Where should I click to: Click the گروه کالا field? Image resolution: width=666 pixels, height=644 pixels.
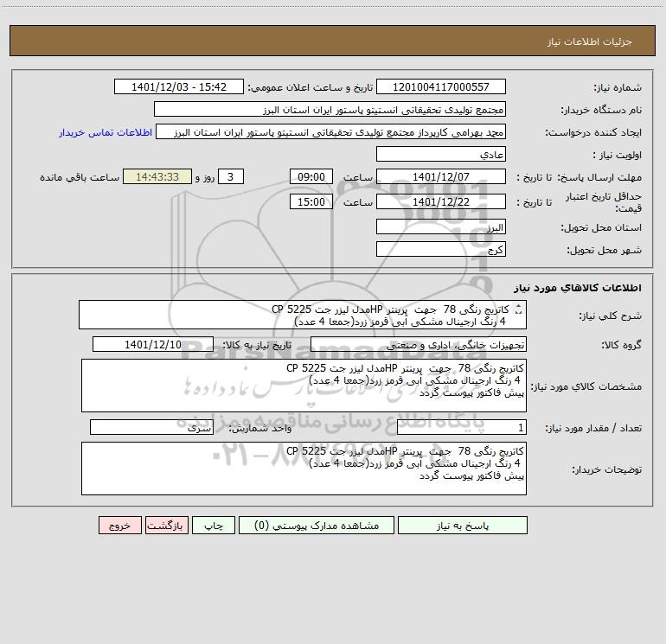point(419,345)
